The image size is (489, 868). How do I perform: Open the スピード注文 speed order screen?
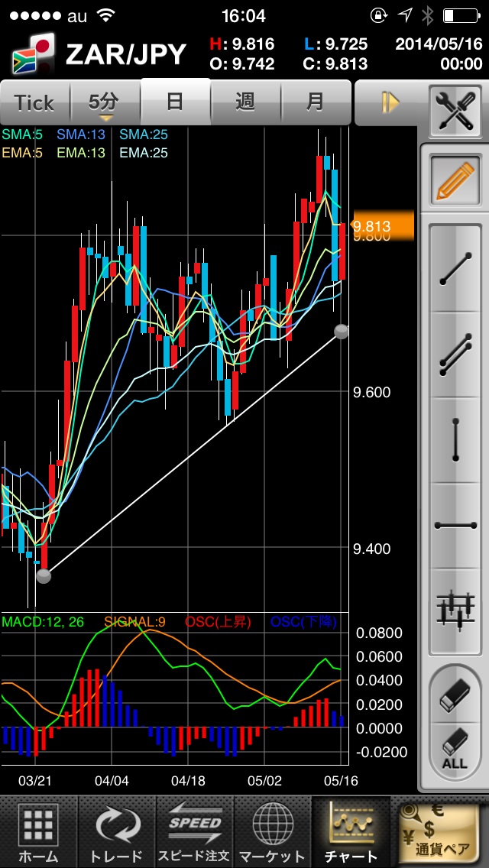click(194, 832)
